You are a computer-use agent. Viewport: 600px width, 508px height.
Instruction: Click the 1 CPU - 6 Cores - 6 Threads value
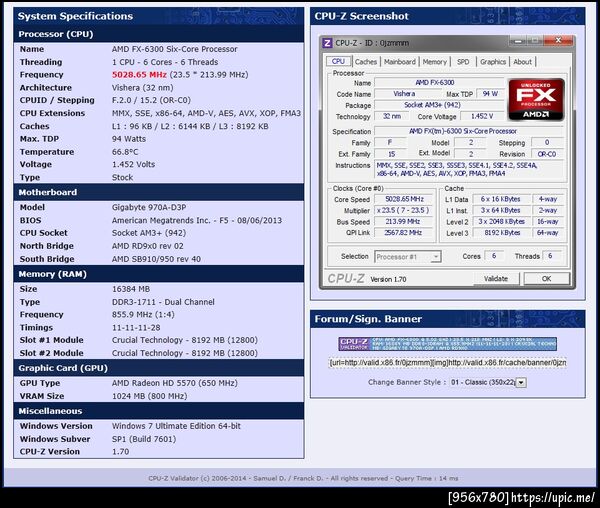pos(165,62)
